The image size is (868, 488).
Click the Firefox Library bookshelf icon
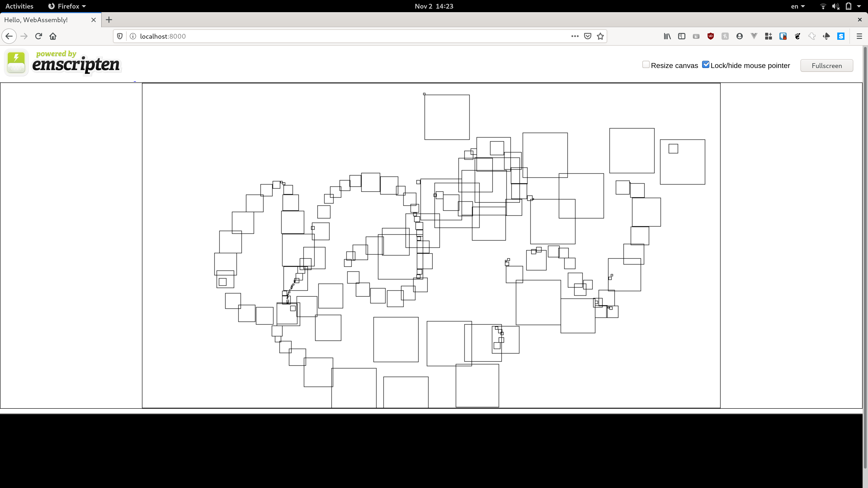(667, 36)
